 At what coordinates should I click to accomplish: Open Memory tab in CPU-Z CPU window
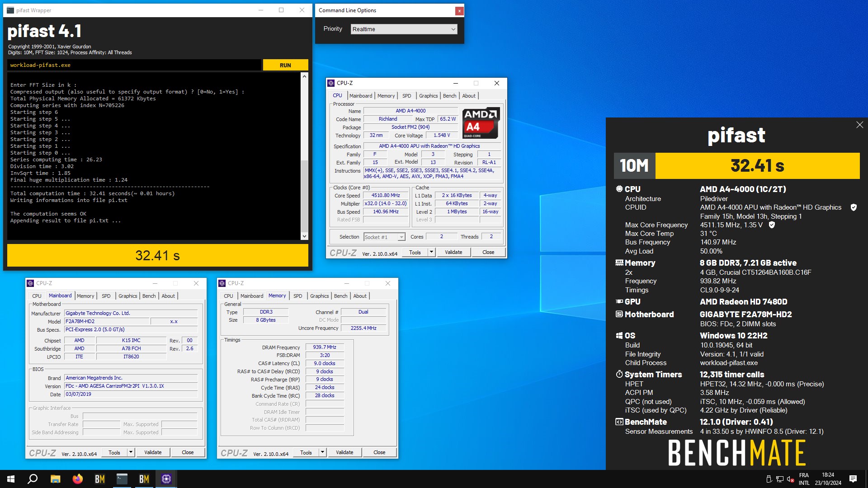386,96
